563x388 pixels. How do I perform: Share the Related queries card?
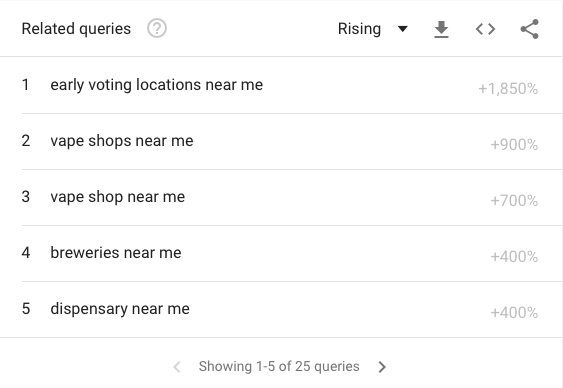(x=530, y=29)
